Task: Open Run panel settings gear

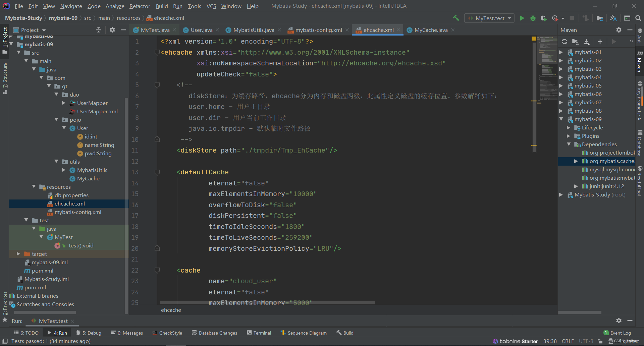Action: coord(619,321)
